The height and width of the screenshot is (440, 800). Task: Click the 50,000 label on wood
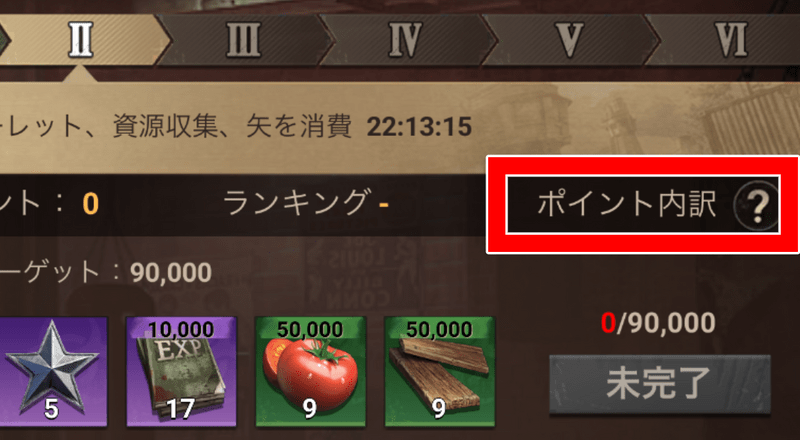coord(440,330)
